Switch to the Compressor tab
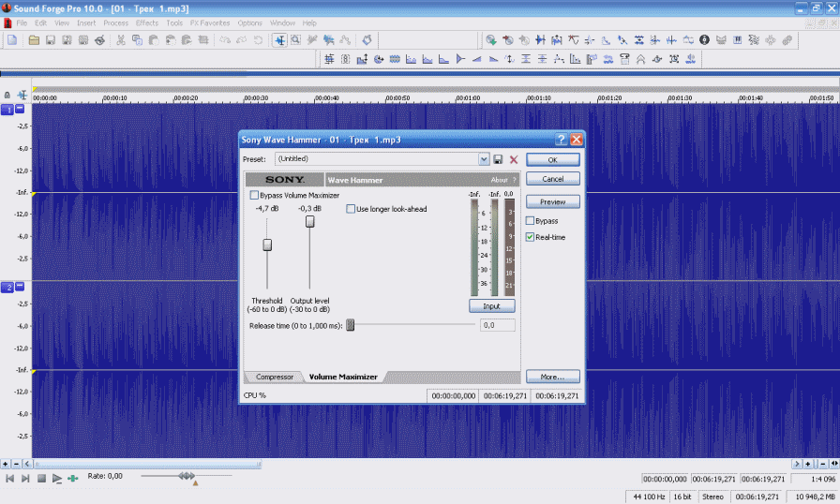840x504 pixels. (275, 378)
